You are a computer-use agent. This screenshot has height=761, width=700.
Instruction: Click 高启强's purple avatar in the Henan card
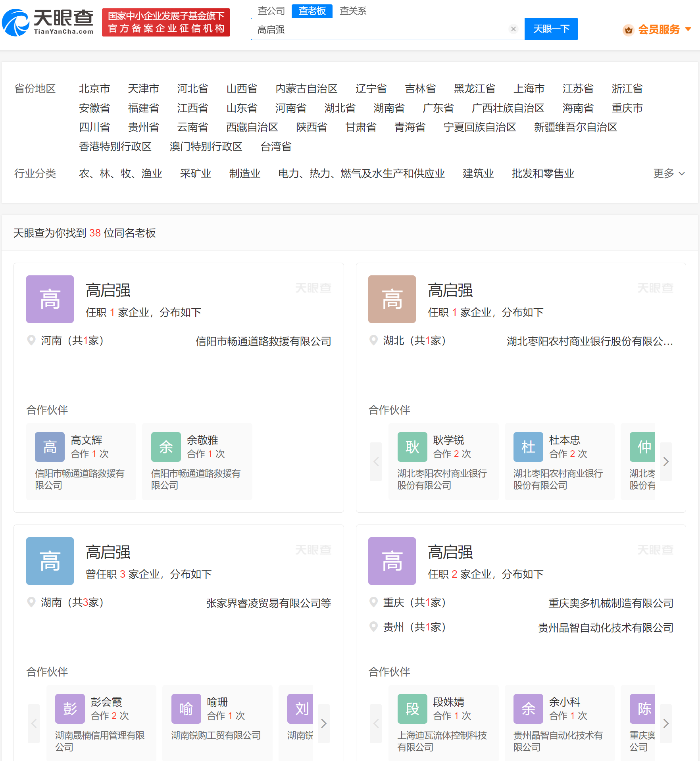tap(50, 299)
